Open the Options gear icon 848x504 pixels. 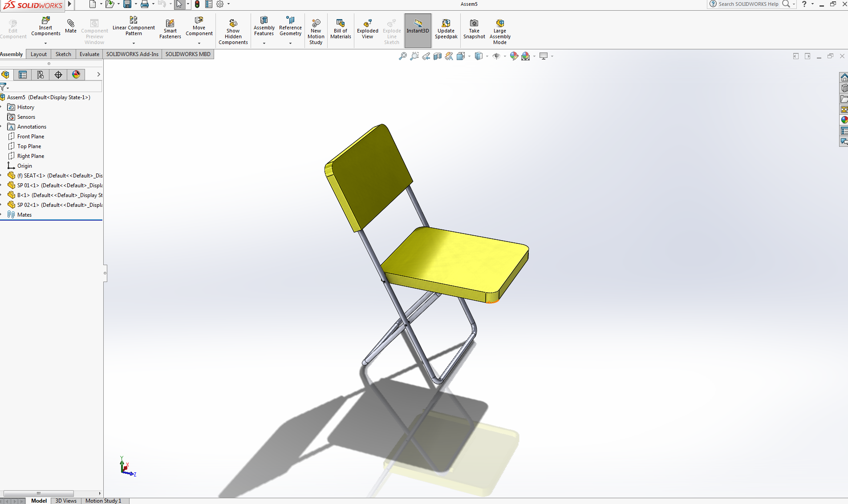point(220,4)
